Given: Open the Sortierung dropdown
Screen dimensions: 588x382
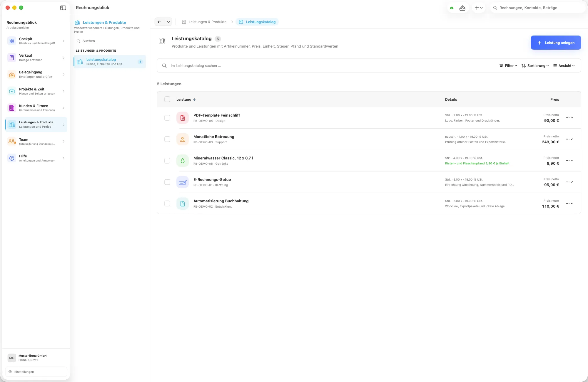Looking at the screenshot, I should pyautogui.click(x=535, y=66).
